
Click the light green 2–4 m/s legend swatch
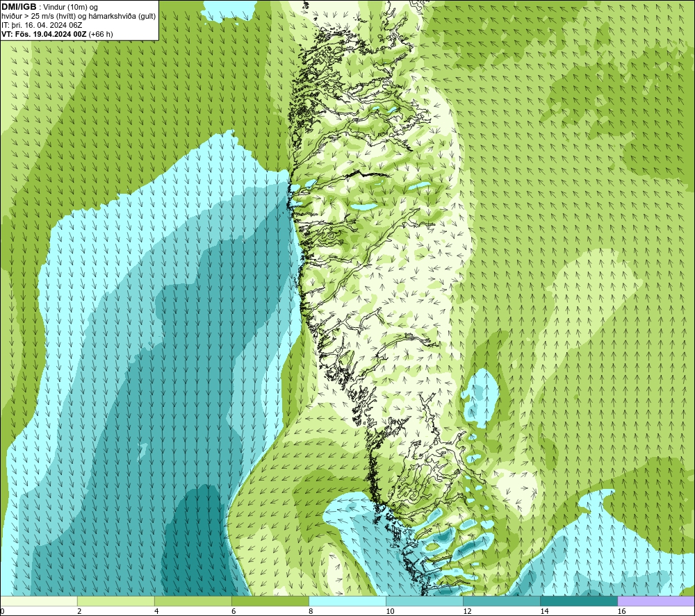coord(116,601)
